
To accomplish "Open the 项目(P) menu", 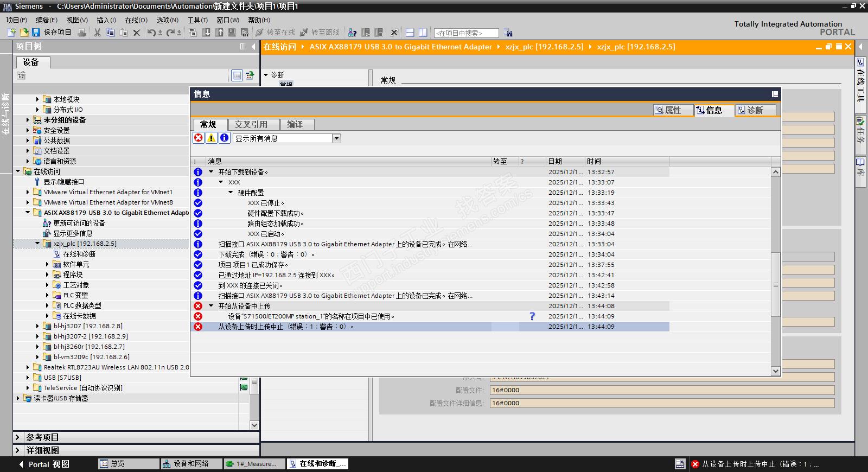I will point(16,20).
